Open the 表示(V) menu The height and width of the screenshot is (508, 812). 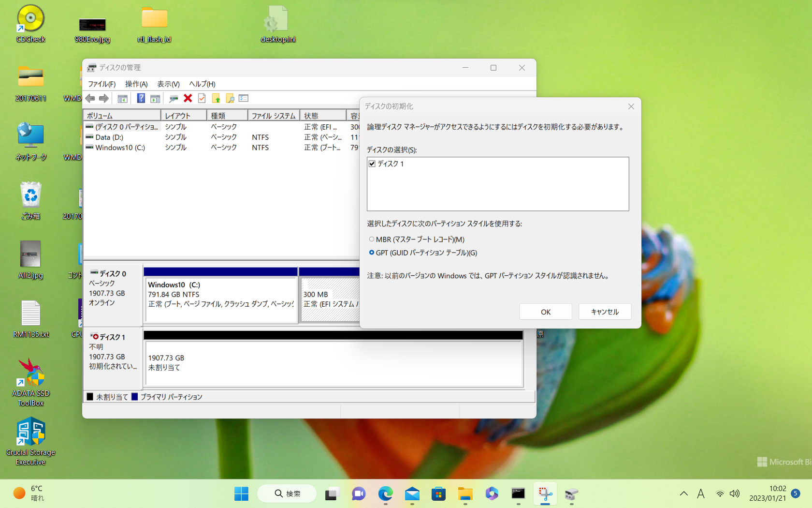(x=168, y=84)
